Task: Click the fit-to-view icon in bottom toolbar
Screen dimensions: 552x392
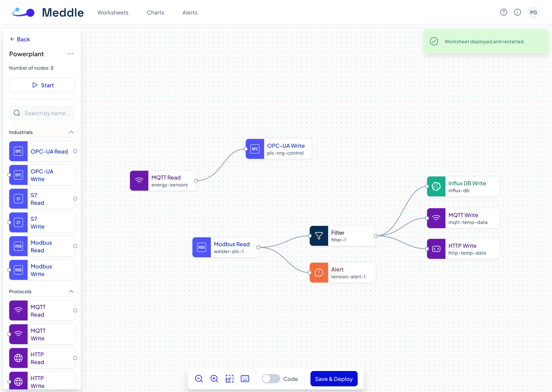Action: coord(230,379)
